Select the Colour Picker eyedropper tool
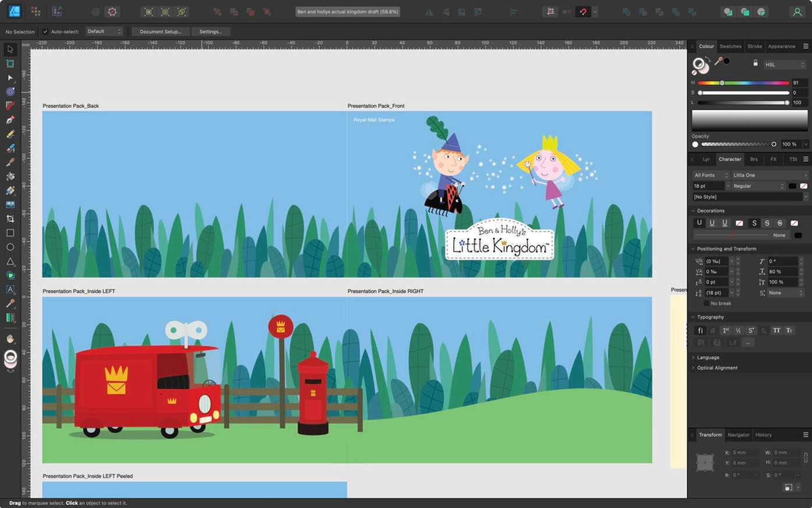This screenshot has height=508, width=812. [x=10, y=303]
